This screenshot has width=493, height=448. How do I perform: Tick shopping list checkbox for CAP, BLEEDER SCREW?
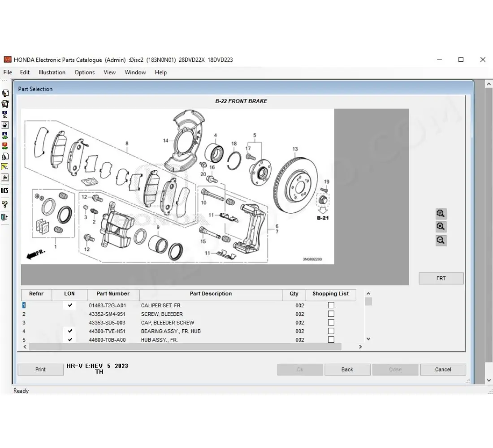coord(331,323)
